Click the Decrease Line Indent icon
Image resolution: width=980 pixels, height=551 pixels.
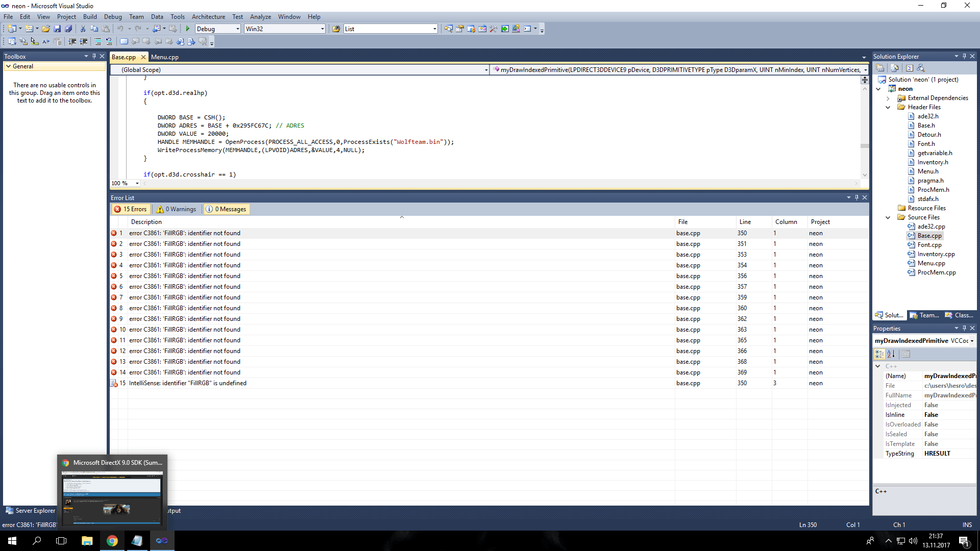pos(72,42)
